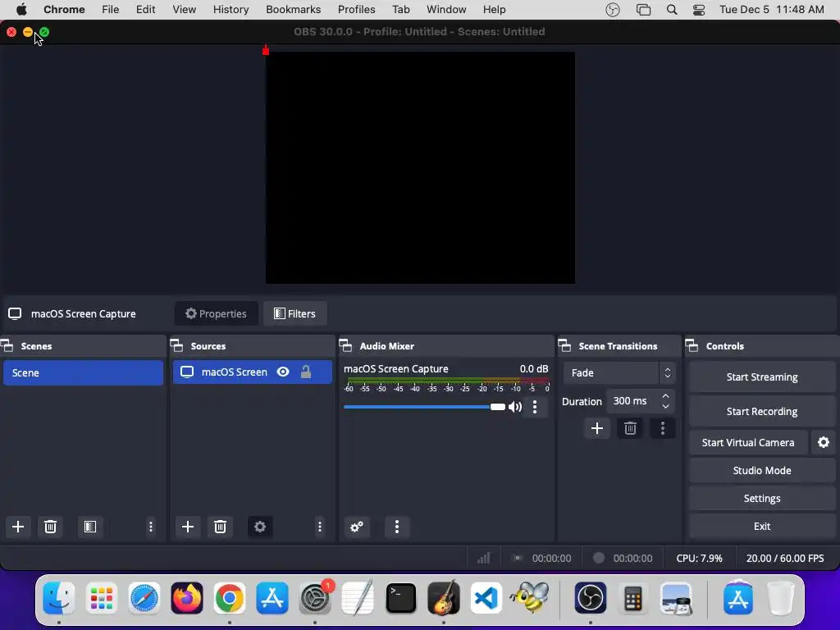This screenshot has height=630, width=840.
Task: Click the black preview canvas
Action: (x=421, y=167)
